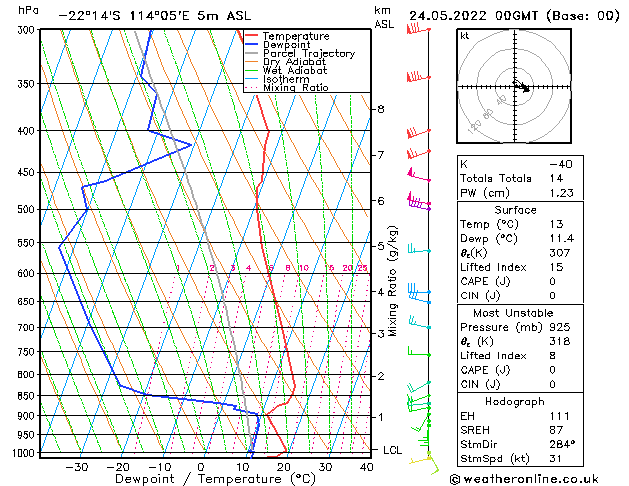Click the green wind barb at 750 hPa

pos(419,351)
